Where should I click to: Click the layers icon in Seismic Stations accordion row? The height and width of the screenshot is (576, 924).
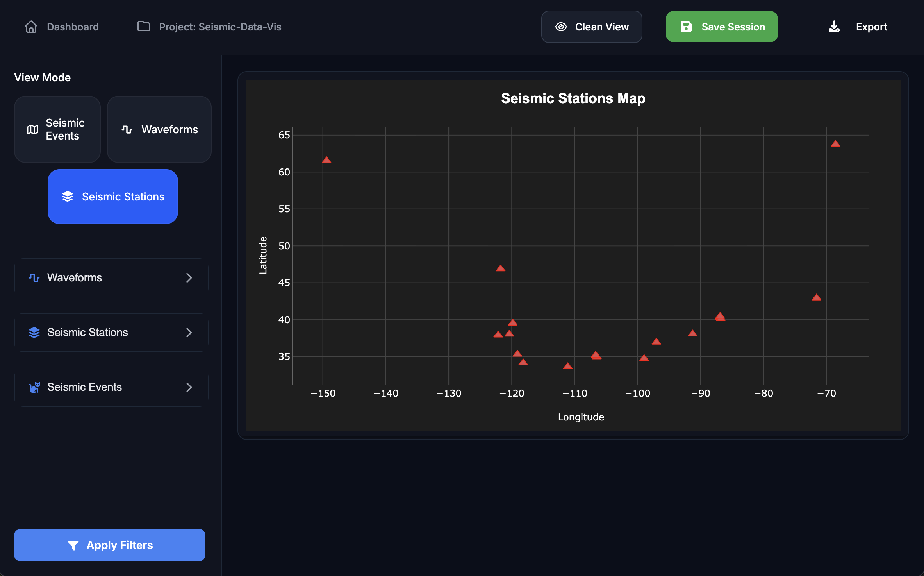pos(34,332)
